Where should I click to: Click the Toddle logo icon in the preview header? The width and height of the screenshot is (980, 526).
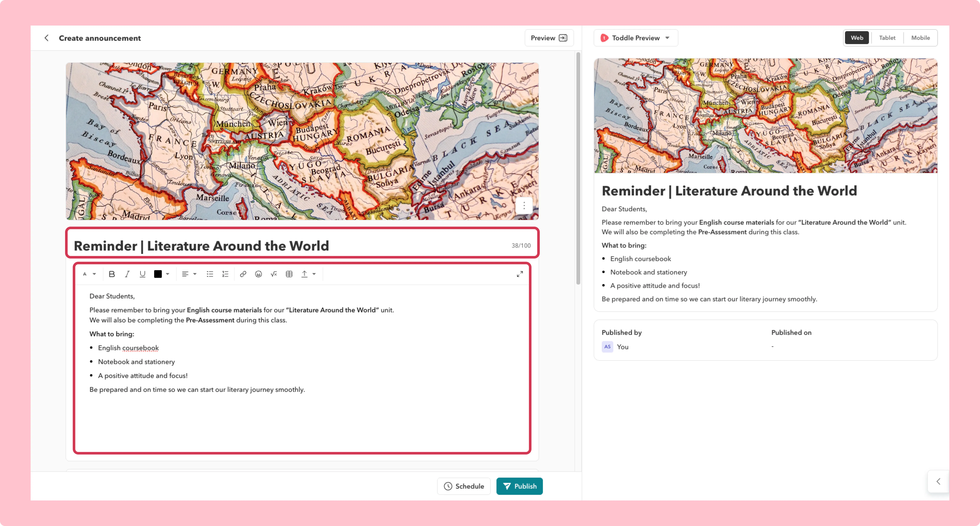604,38
